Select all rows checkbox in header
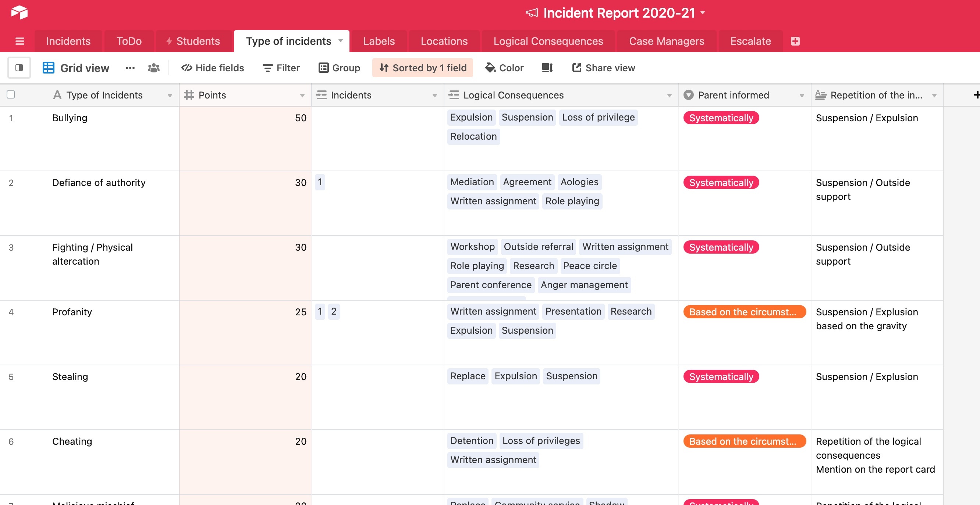The image size is (980, 505). pos(11,94)
